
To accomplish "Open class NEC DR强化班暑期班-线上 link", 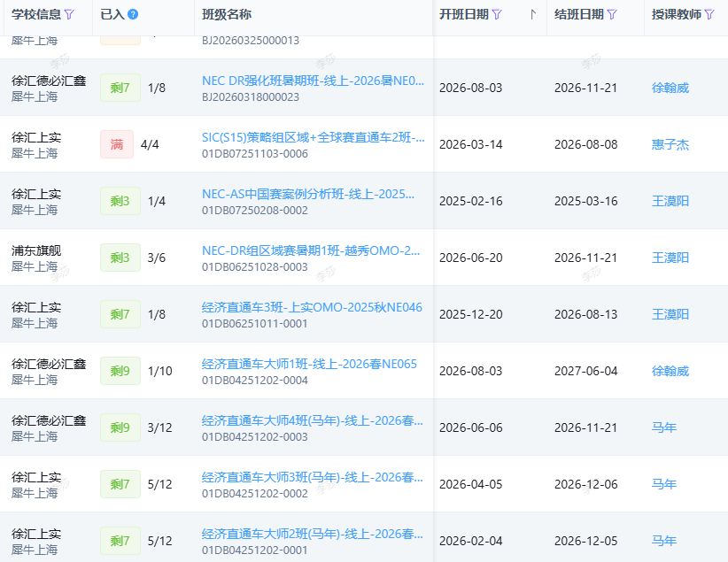I will pyautogui.click(x=313, y=81).
